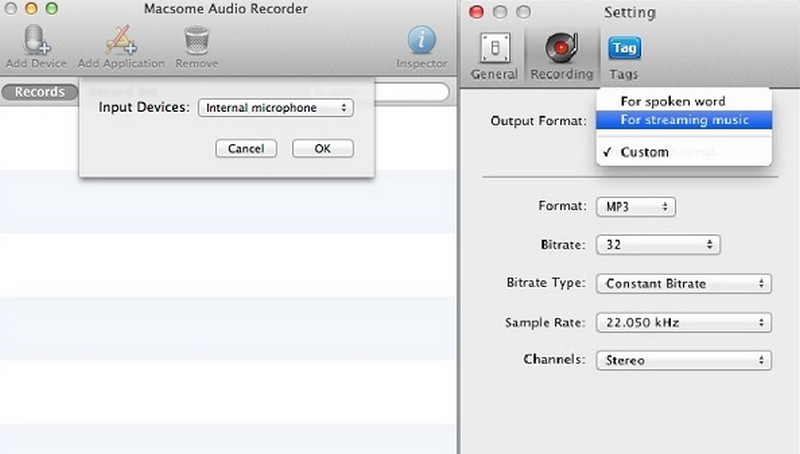This screenshot has width=800, height=454.
Task: Pick the checked Custom menu option
Action: (644, 152)
